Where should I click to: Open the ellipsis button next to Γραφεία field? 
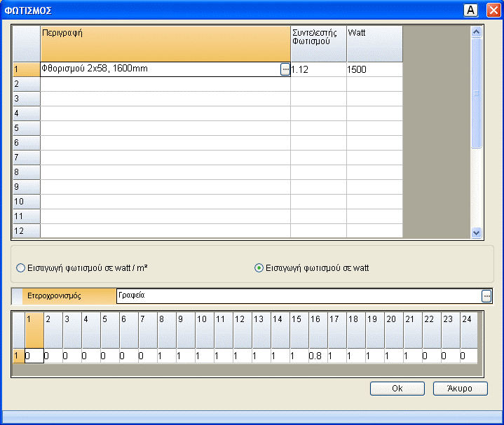pyautogui.click(x=486, y=296)
